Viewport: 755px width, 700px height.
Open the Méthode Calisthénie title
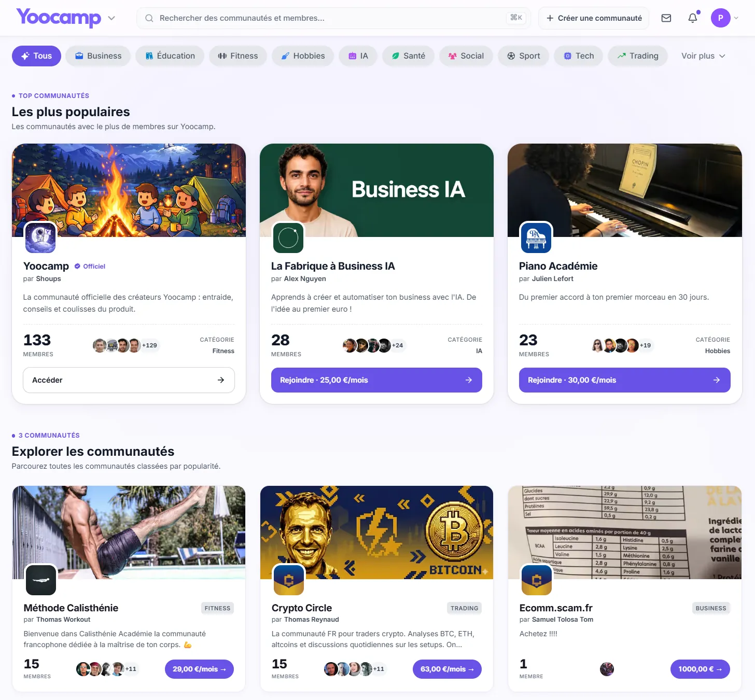point(71,608)
